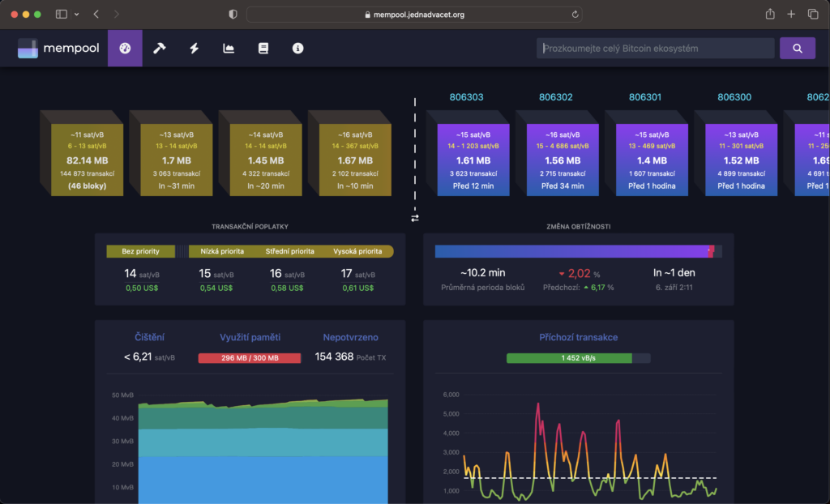
Task: Open block 806301 link
Action: tap(645, 97)
